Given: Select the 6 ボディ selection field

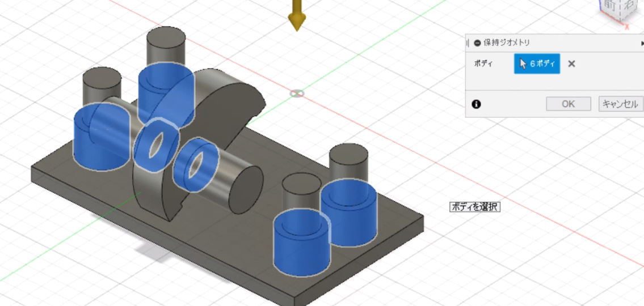Looking at the screenshot, I should click(x=537, y=64).
